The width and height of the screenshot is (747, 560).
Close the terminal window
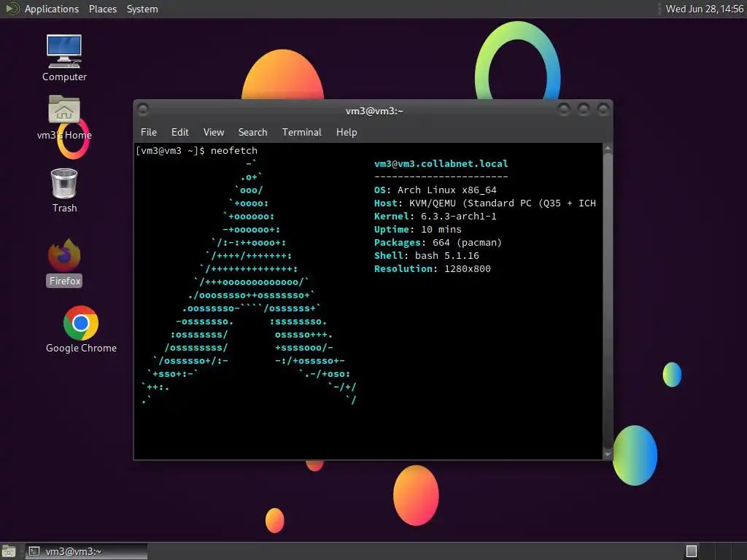[x=603, y=109]
